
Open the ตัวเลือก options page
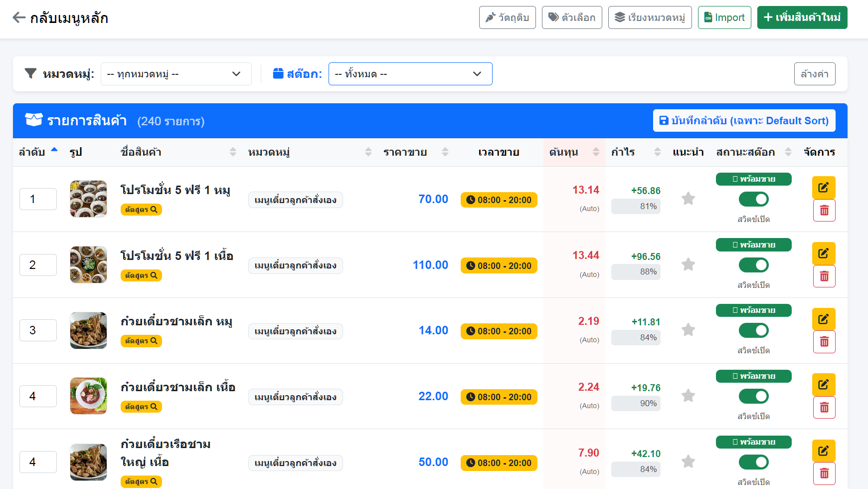(572, 17)
